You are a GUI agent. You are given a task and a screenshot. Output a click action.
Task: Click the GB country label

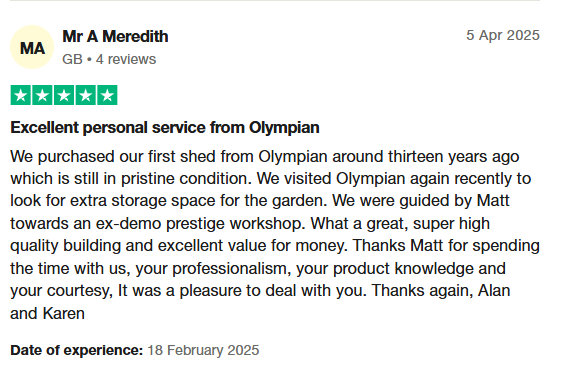click(x=73, y=59)
